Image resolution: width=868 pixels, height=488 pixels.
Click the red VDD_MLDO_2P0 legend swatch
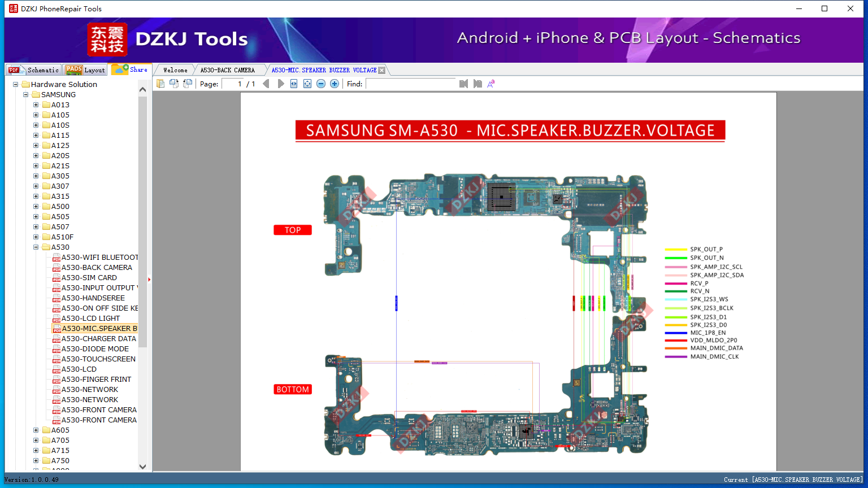point(676,341)
